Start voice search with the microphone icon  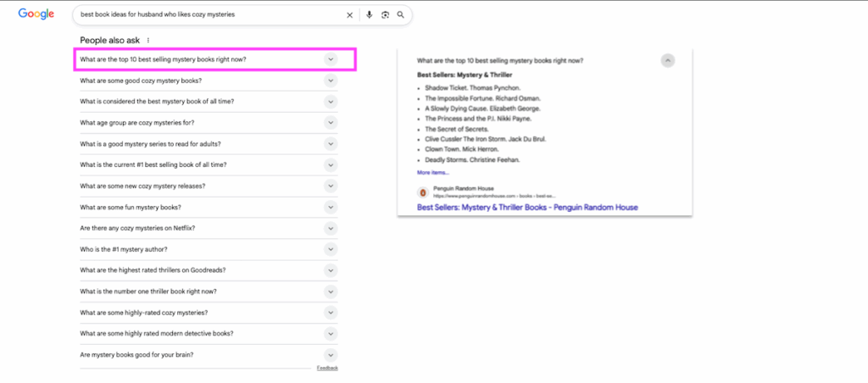pos(370,15)
